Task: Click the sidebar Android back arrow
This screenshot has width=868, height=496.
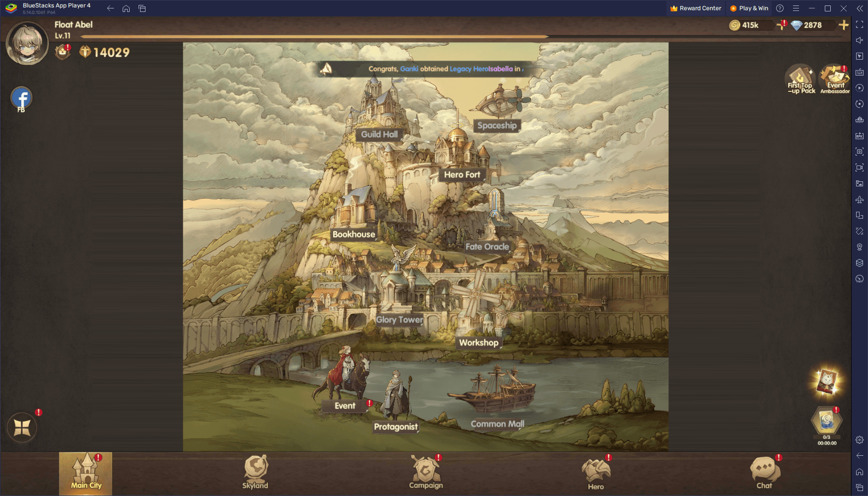Action: point(860,456)
